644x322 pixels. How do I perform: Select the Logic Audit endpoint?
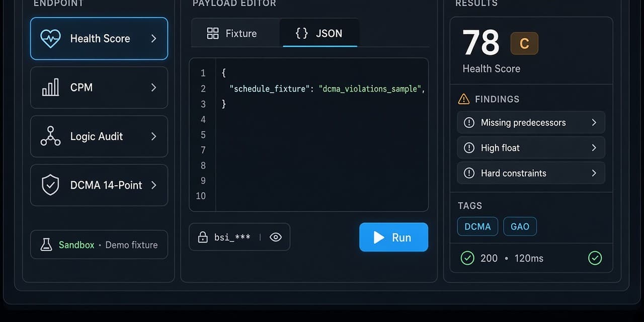tap(99, 136)
